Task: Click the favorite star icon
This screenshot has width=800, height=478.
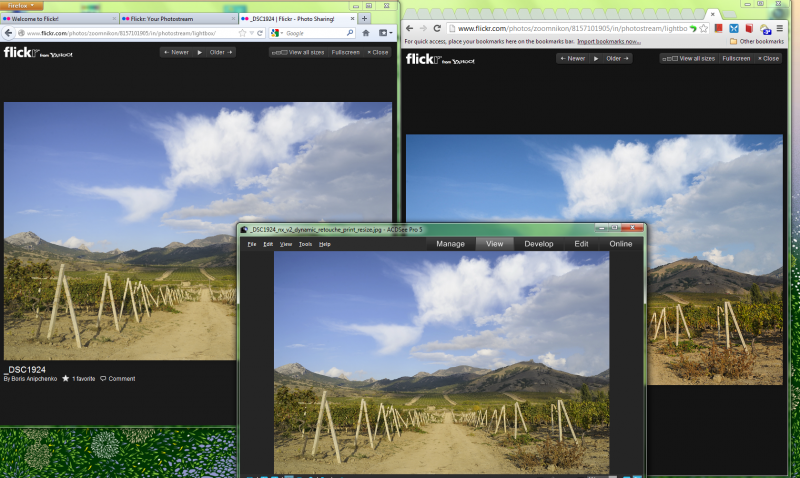Action: pos(65,379)
